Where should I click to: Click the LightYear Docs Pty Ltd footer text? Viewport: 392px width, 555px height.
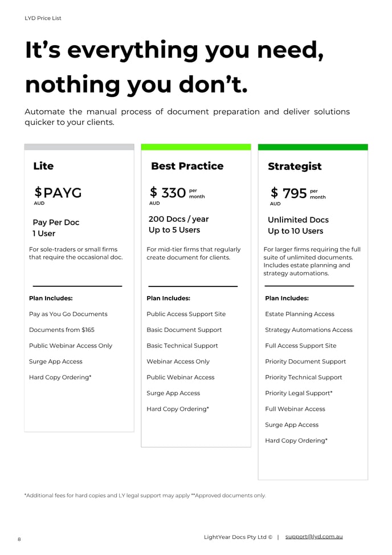pyautogui.click(x=238, y=537)
